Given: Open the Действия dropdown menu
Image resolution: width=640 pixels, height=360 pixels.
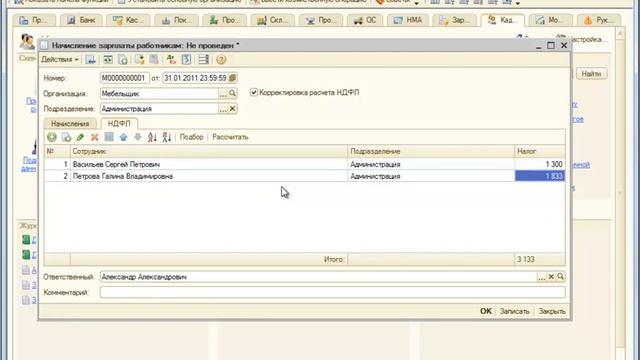Looking at the screenshot, I should tap(60, 60).
